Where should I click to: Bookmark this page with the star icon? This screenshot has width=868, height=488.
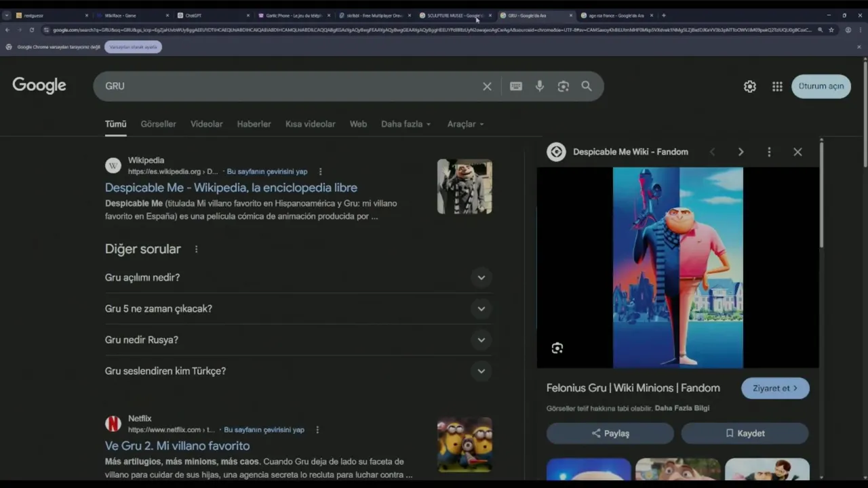[831, 30]
